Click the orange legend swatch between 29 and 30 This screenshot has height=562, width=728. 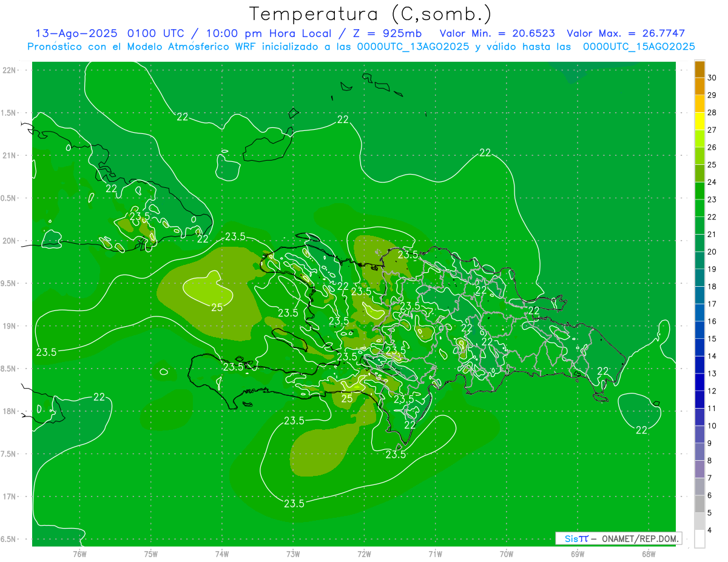[x=699, y=87]
